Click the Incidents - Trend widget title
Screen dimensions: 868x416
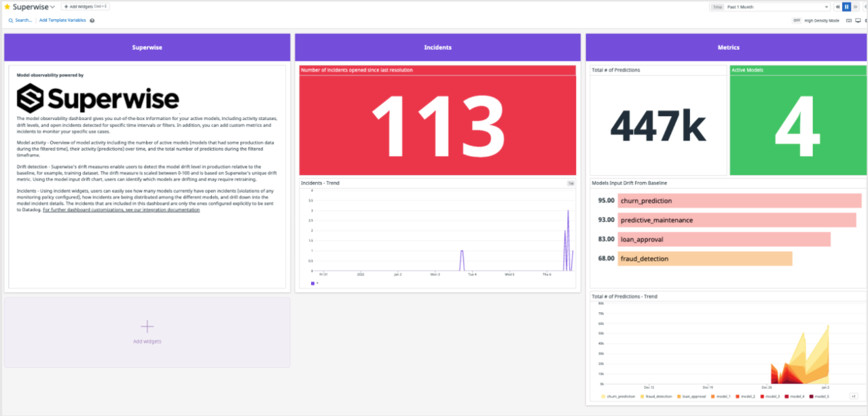click(321, 183)
